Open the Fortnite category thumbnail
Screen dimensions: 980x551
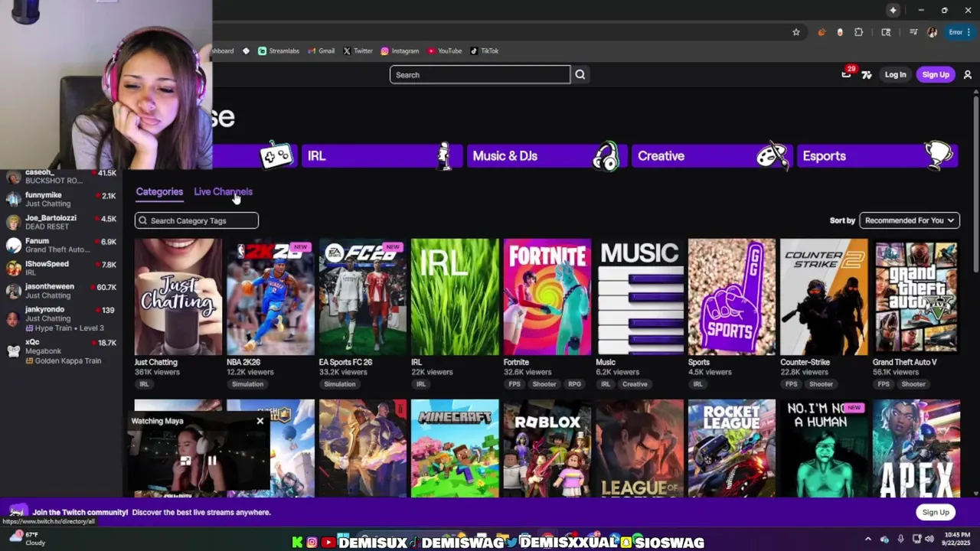[547, 297]
